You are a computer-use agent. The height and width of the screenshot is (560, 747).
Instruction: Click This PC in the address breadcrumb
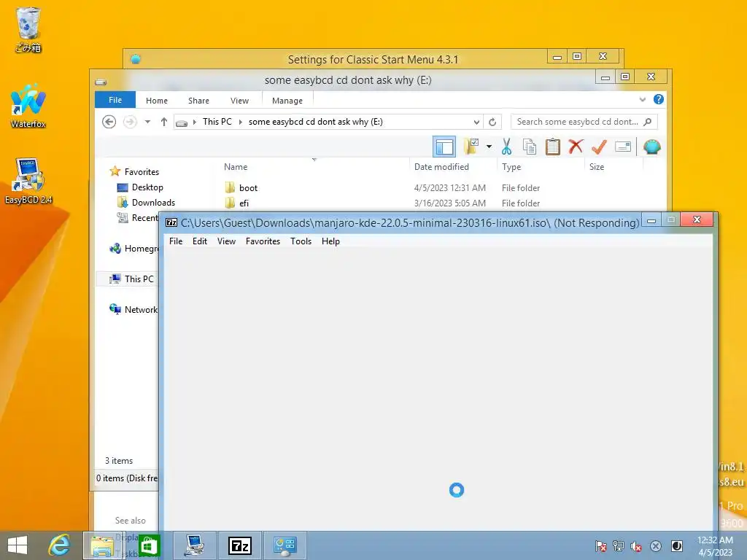coord(217,122)
